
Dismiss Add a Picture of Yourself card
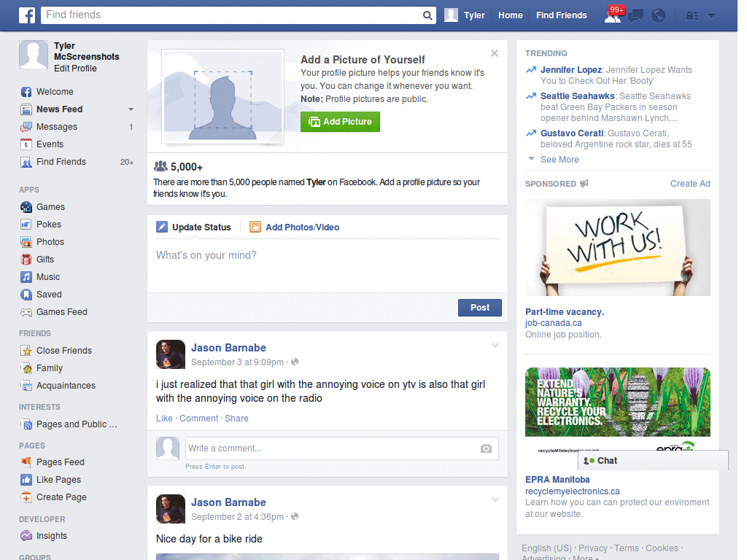495,53
